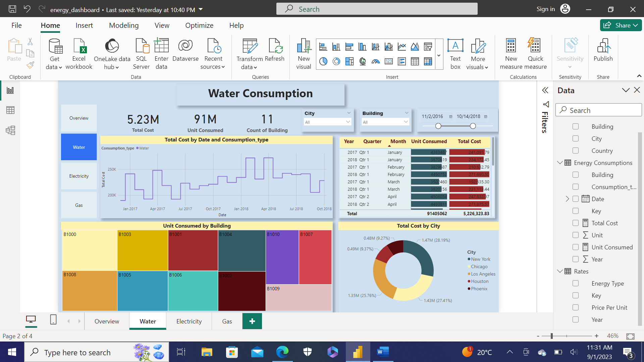Create a New measure
644x362 pixels.
(511, 54)
